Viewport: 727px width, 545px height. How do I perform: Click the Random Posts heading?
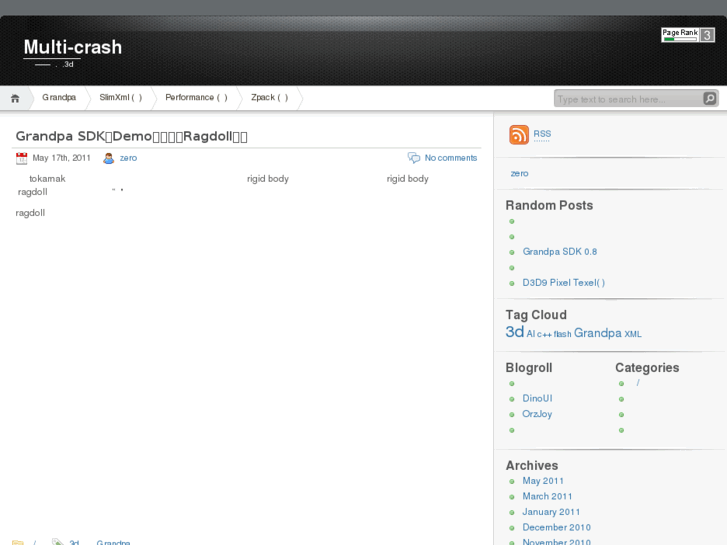click(x=549, y=205)
